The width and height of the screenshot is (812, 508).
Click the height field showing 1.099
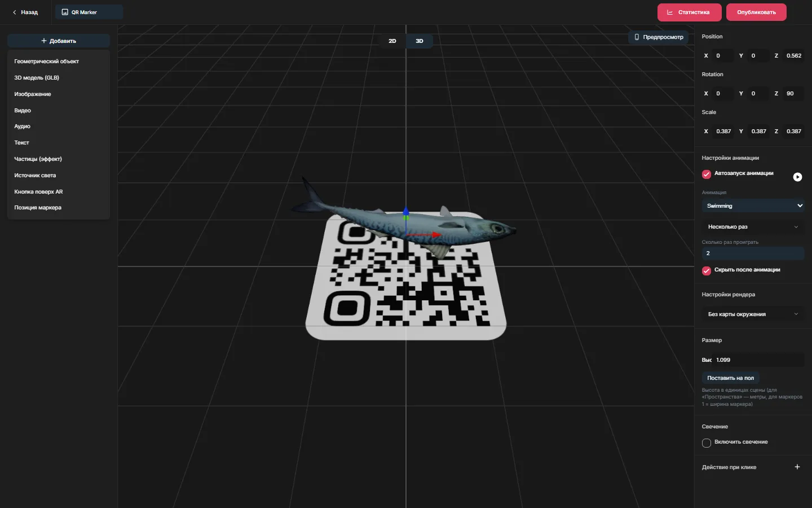coord(758,360)
